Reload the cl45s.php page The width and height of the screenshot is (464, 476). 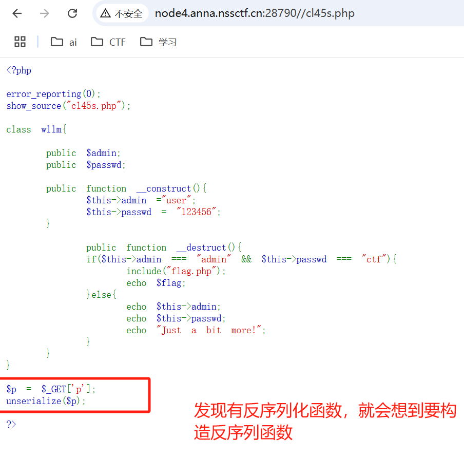[72, 13]
